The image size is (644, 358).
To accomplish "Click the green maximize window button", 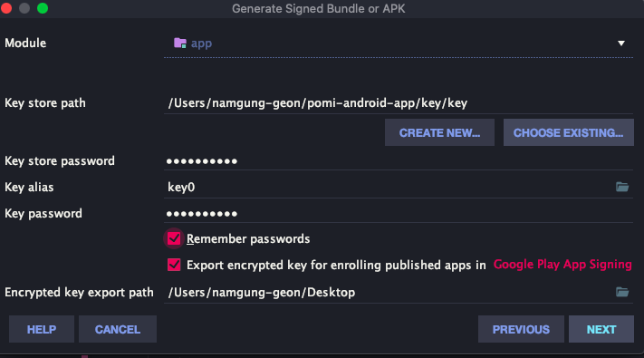I will [43, 8].
